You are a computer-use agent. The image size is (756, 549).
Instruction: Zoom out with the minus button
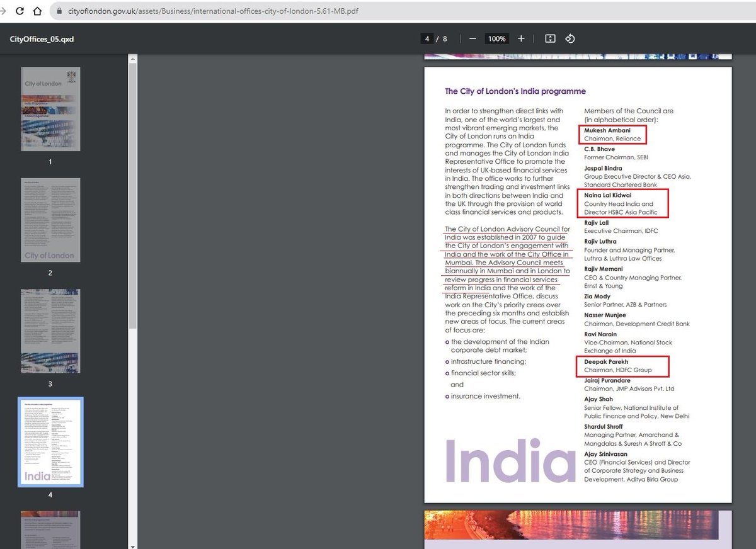[472, 38]
